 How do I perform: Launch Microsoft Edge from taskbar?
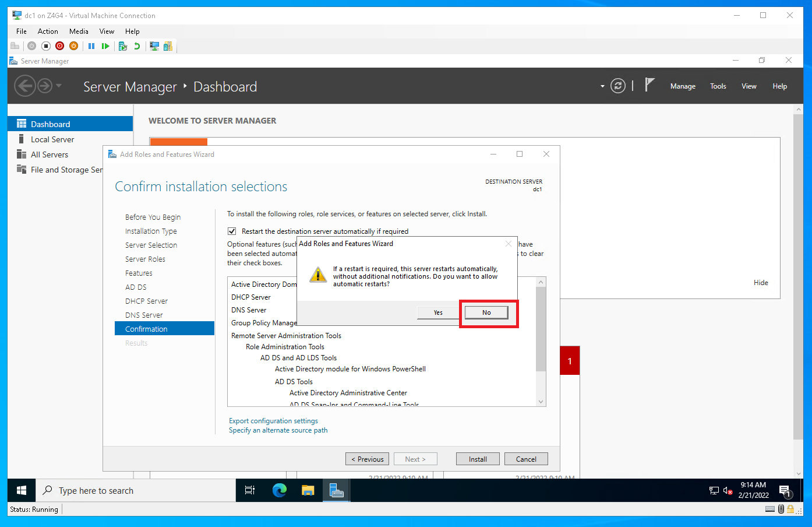pyautogui.click(x=280, y=491)
